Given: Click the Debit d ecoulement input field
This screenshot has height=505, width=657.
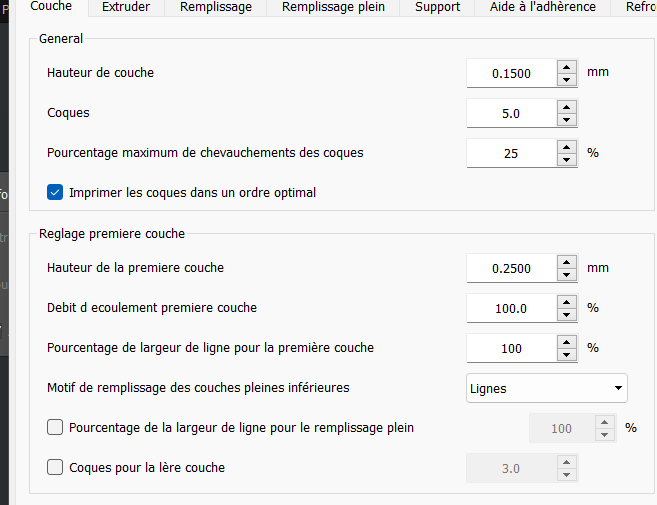Looking at the screenshot, I should [511, 308].
